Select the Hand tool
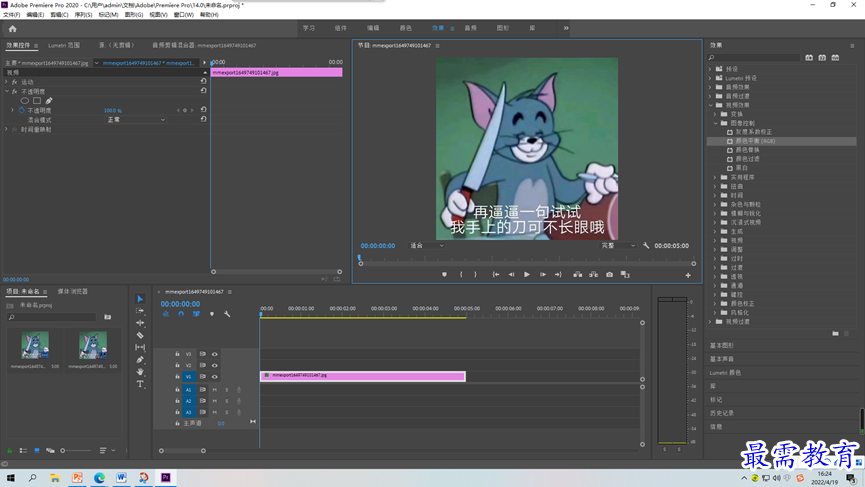 click(140, 372)
